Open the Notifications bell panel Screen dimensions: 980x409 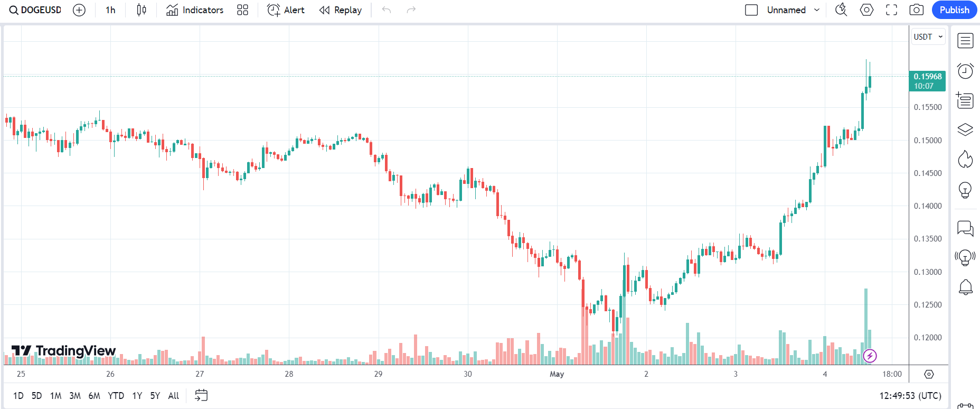[x=965, y=287]
